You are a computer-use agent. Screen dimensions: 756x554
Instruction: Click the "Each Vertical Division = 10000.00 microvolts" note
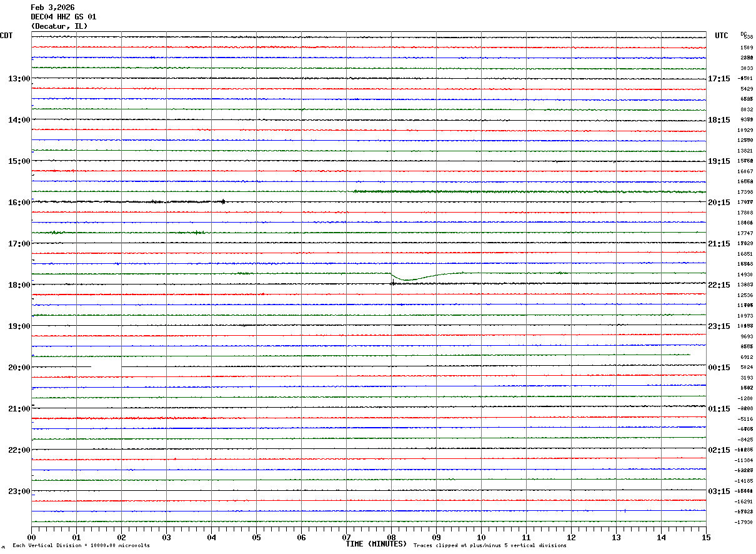(81, 546)
